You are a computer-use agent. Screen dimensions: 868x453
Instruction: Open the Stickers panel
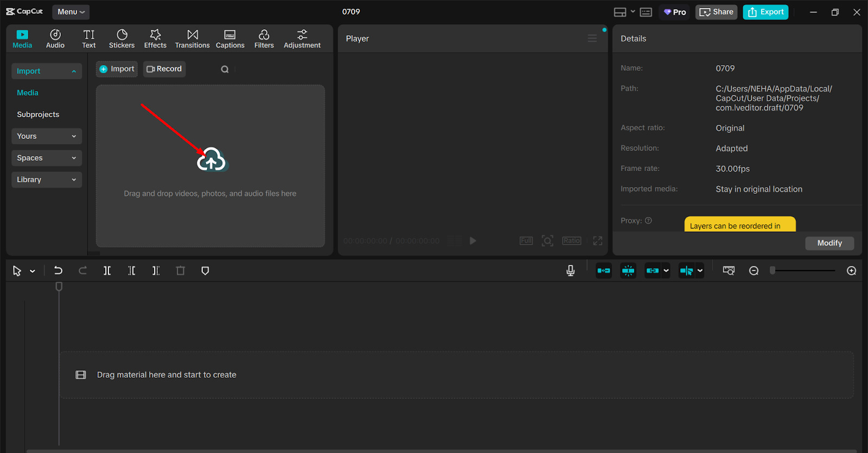(122, 39)
